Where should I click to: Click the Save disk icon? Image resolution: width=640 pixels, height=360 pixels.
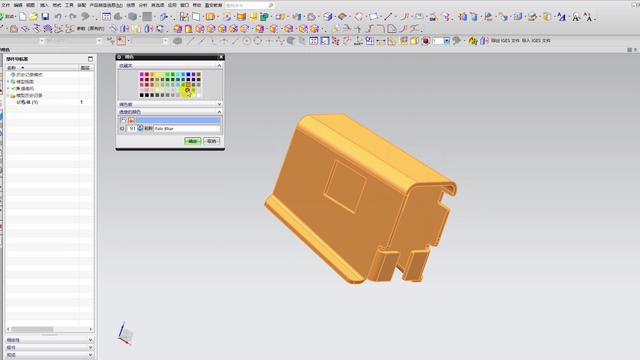click(x=45, y=17)
